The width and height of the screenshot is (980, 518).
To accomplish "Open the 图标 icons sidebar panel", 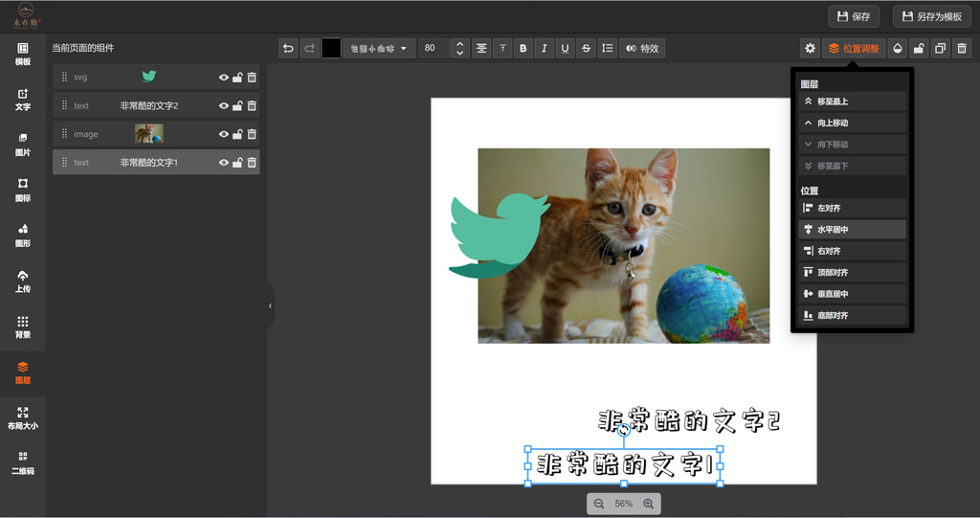I will [x=23, y=191].
